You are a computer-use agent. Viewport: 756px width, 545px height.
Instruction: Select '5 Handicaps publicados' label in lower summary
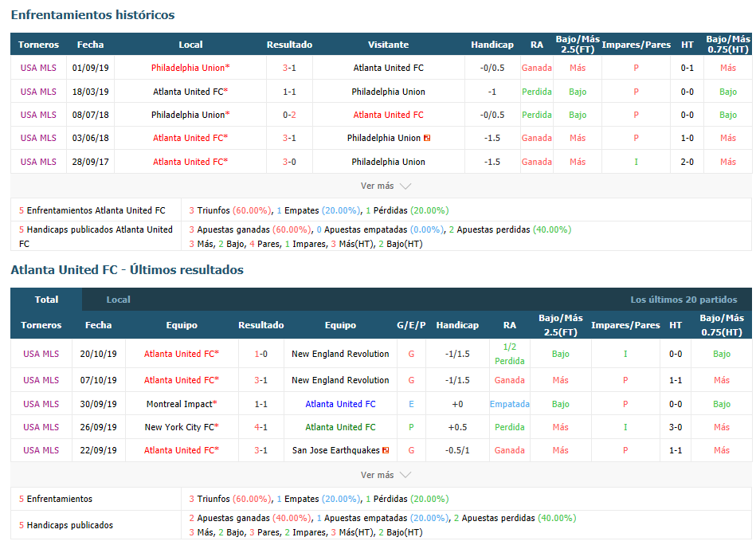(x=66, y=525)
